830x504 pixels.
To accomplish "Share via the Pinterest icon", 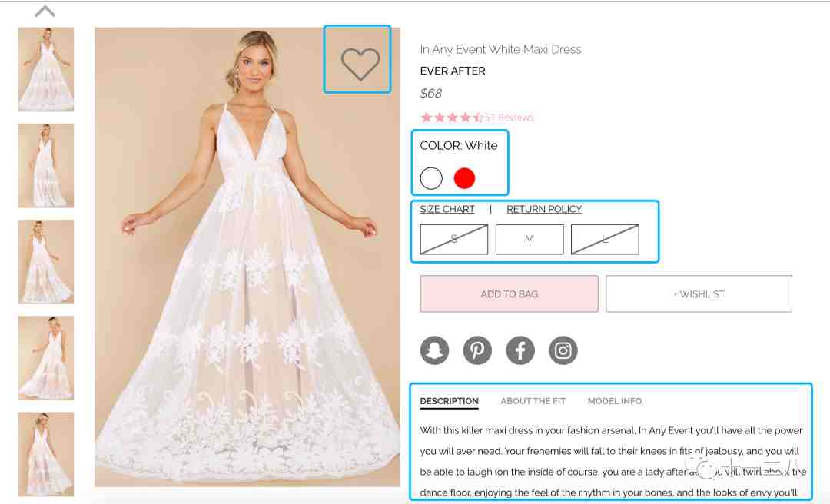I will (x=477, y=350).
